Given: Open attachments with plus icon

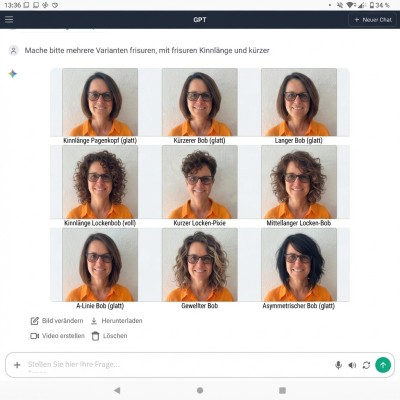Looking at the screenshot, I should pos(17,365).
